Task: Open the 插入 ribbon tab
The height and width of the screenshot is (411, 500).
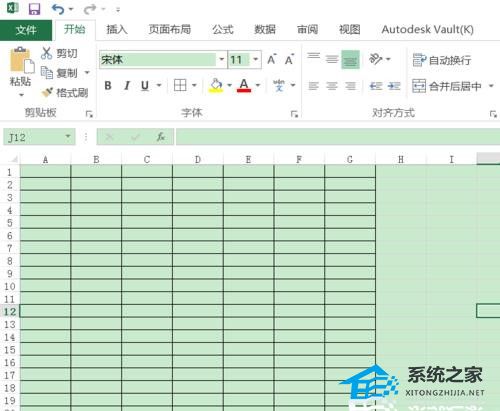Action: tap(117, 30)
